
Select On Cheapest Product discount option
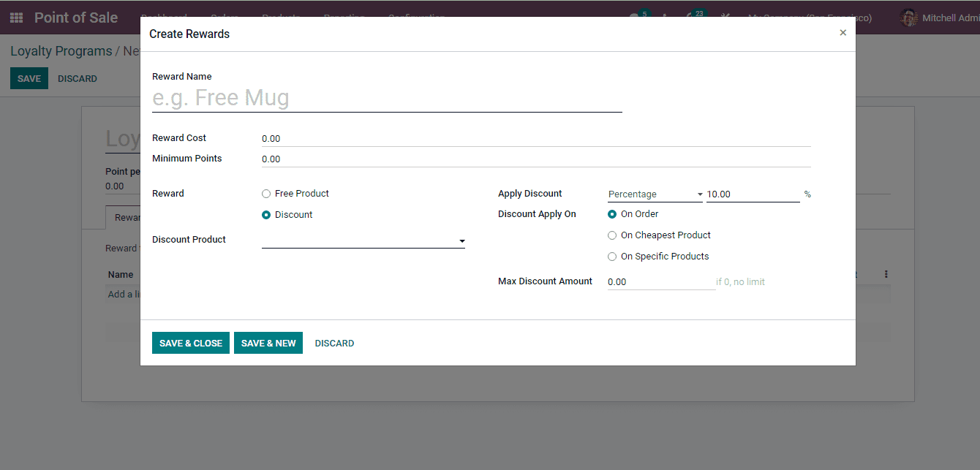pos(611,235)
